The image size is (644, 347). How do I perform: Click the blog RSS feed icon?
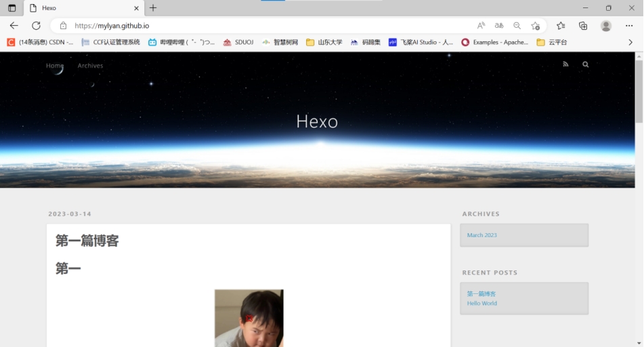(565, 65)
